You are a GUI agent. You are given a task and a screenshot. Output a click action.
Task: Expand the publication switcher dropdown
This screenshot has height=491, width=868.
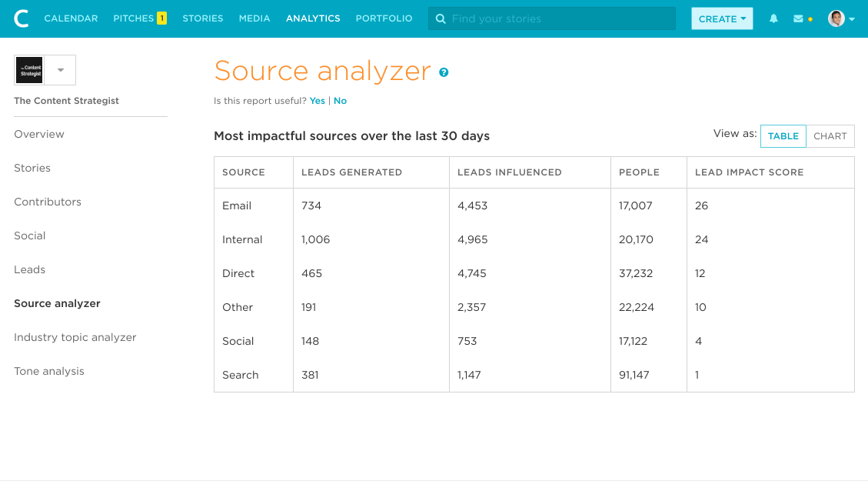62,69
